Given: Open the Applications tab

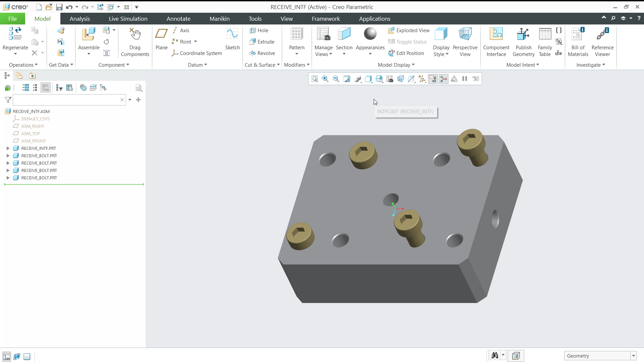Looking at the screenshot, I should coord(375,19).
